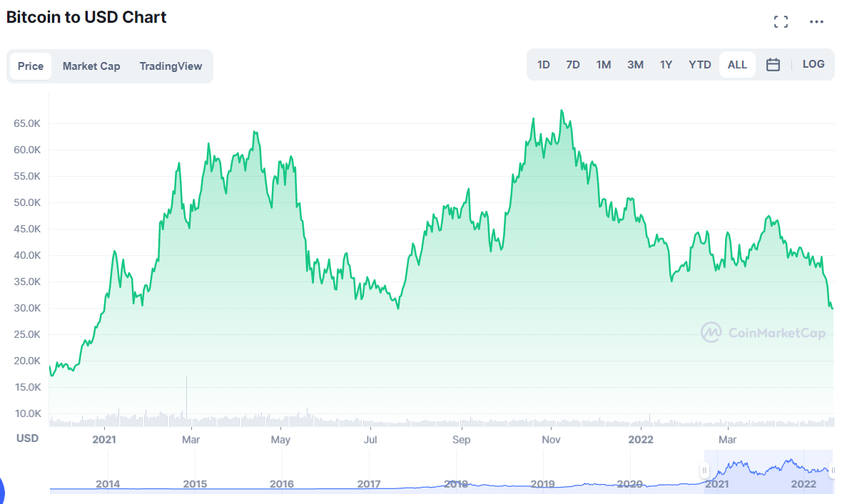Select the Price tab

click(x=31, y=66)
